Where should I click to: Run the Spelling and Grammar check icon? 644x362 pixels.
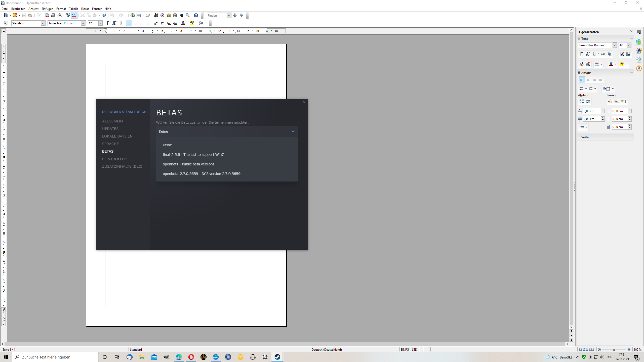[68, 15]
